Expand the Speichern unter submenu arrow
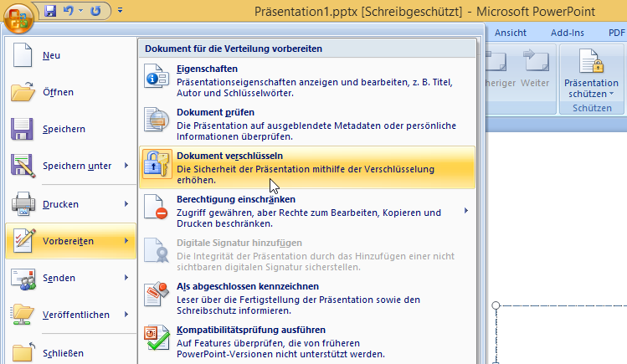Viewport: 627px width, 364px height. [x=126, y=166]
